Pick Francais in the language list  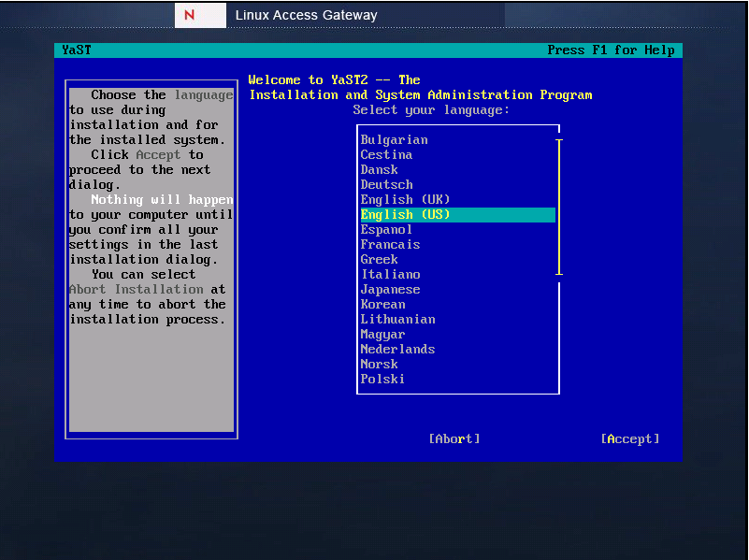[457, 244]
